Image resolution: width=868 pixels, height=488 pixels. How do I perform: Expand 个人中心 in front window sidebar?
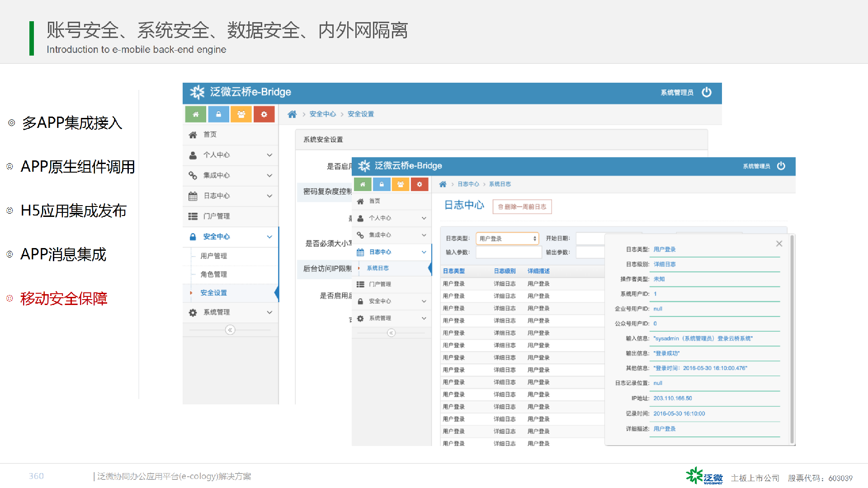(392, 218)
